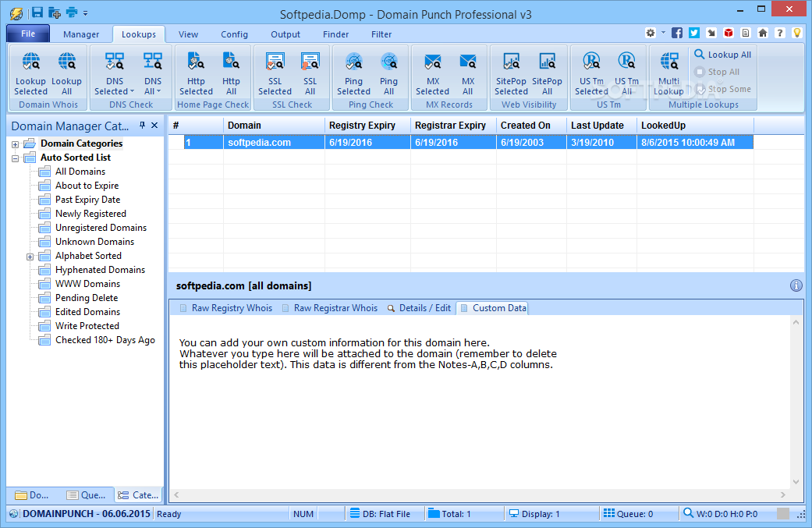Select the Pending Delete list
This screenshot has width=812, height=528.
pos(87,298)
